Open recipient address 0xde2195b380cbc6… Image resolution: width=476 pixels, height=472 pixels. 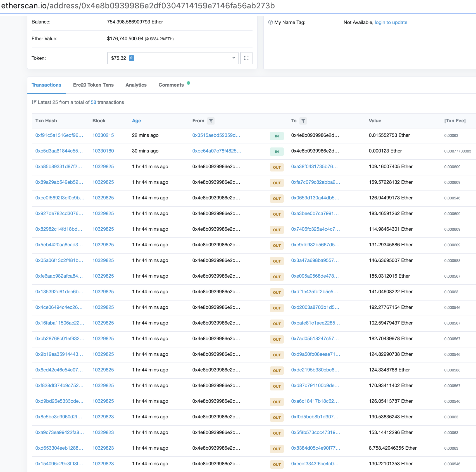point(315,370)
